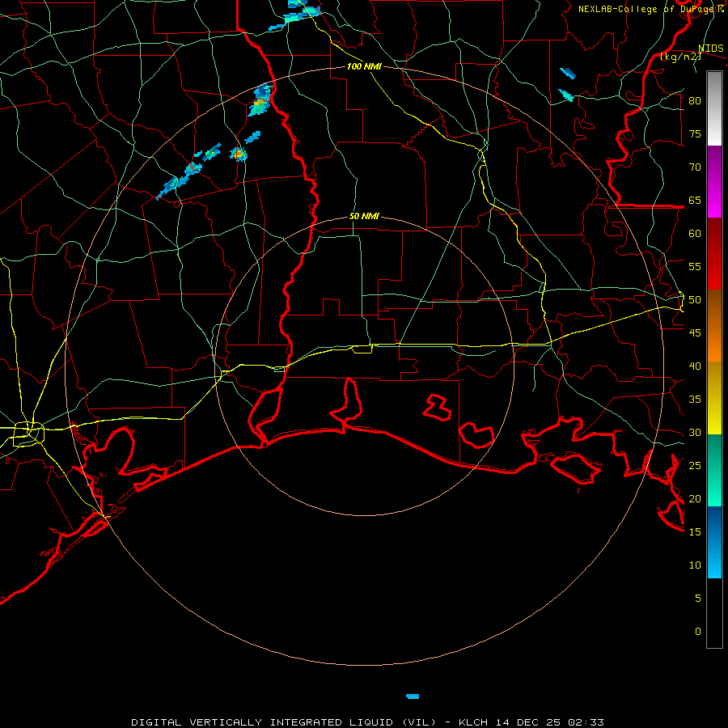This screenshot has height=728, width=728.
Task: Click the product title with KLCH timestamp
Action: click(x=367, y=722)
